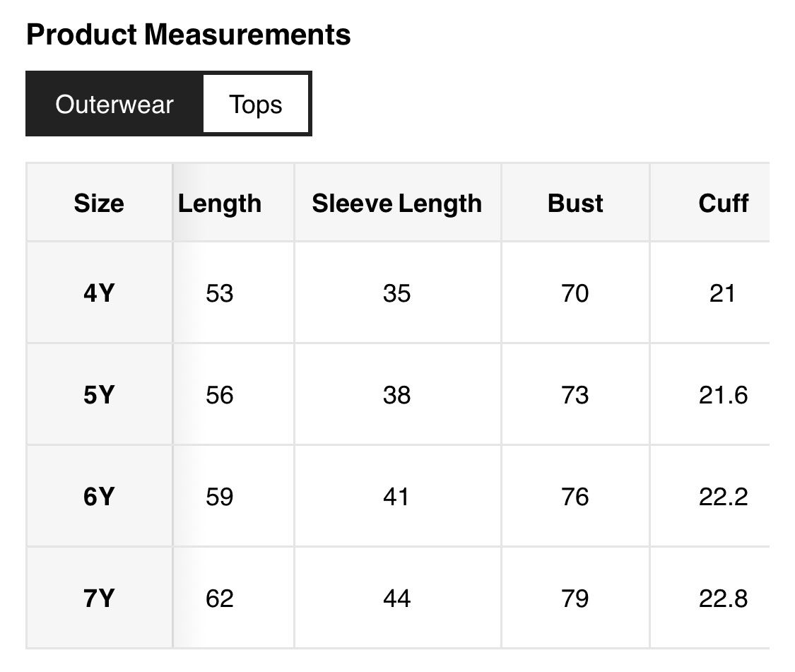This screenshot has width=795, height=672.
Task: Click the 6Y length value 59
Action: click(220, 496)
